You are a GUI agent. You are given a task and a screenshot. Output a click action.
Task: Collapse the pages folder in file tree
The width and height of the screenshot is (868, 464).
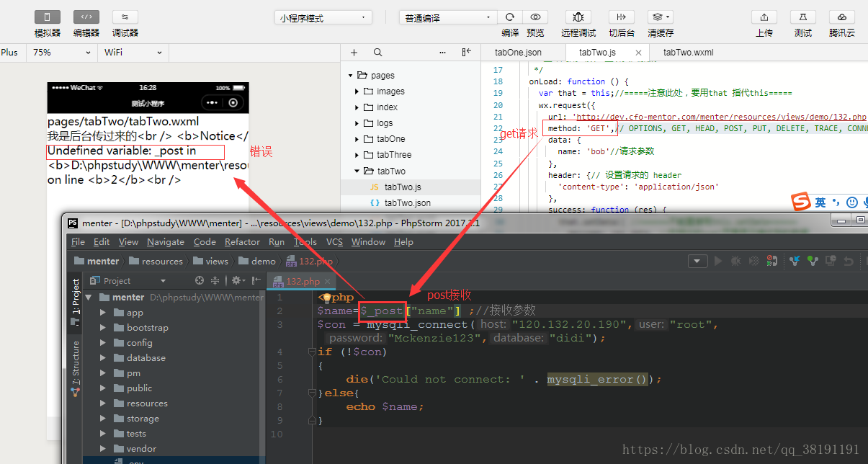click(351, 76)
